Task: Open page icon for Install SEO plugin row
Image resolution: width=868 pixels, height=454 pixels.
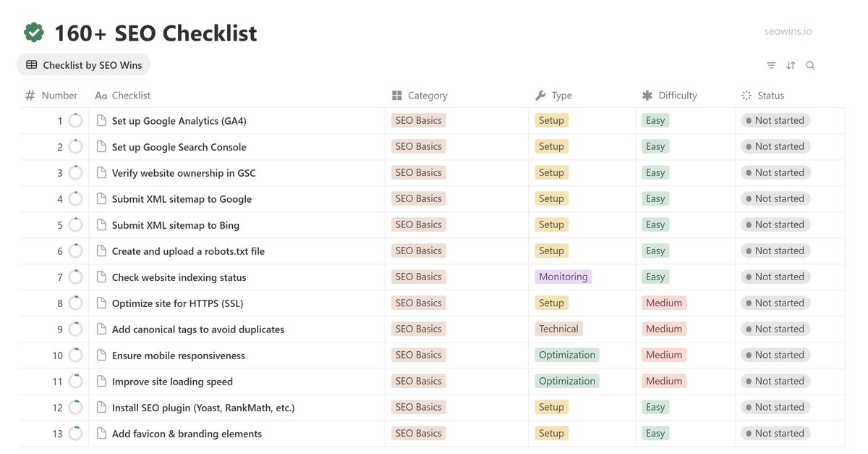Action: coord(101,407)
